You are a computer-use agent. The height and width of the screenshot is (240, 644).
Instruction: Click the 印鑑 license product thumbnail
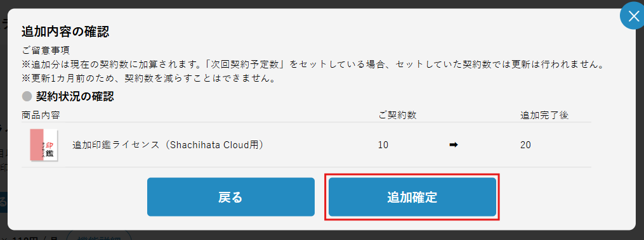[44, 145]
